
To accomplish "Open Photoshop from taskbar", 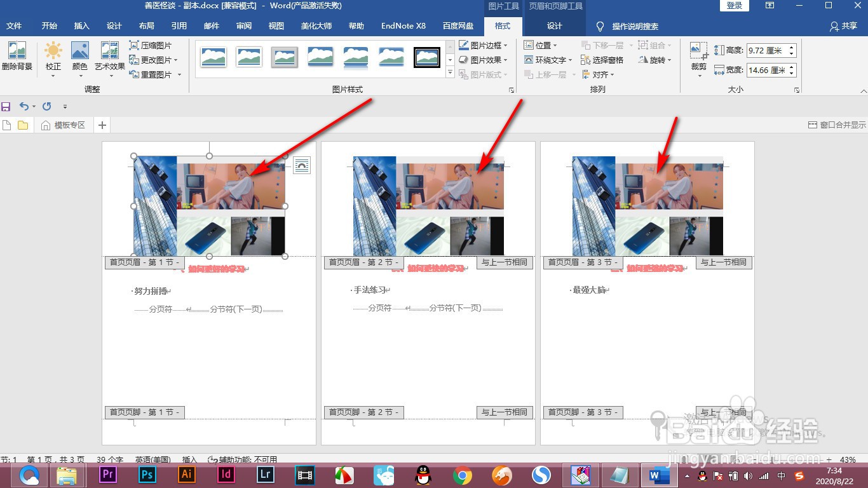I will point(147,475).
